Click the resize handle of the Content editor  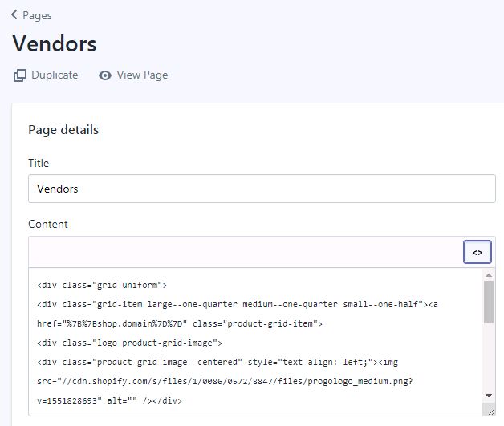coord(490,409)
